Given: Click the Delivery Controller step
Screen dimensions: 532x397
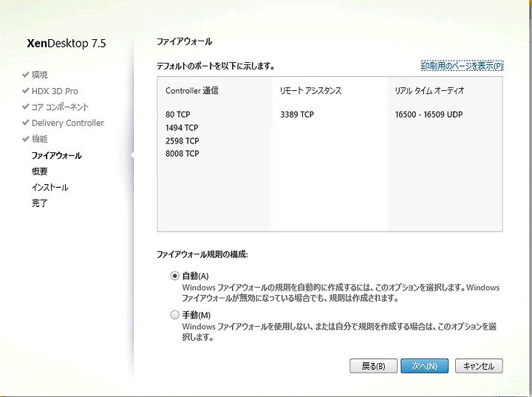Looking at the screenshot, I should click(x=67, y=123).
